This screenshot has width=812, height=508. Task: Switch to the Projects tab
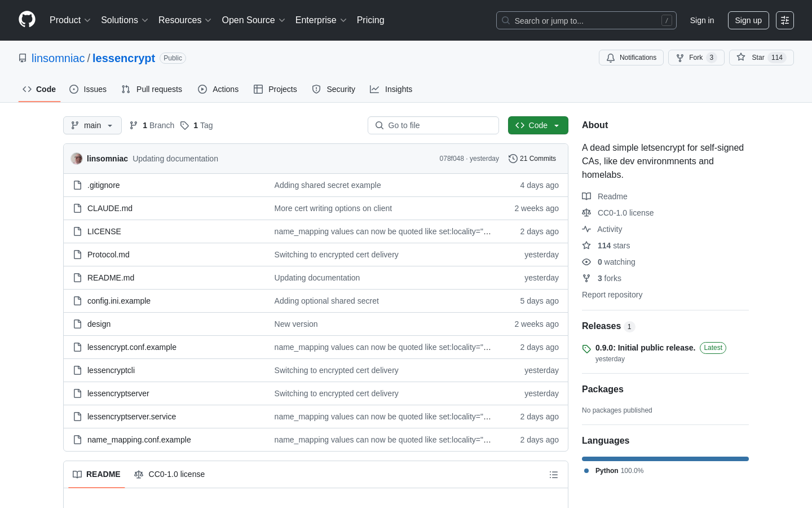[275, 89]
